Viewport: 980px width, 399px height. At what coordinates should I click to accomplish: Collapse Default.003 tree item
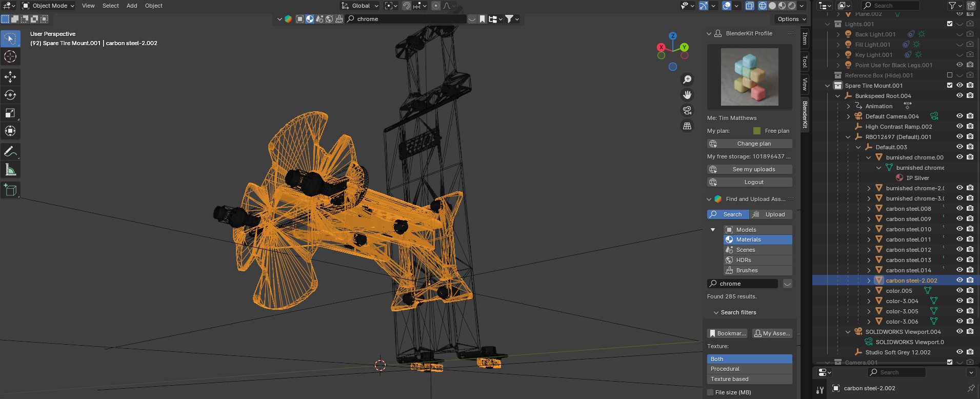pos(858,147)
